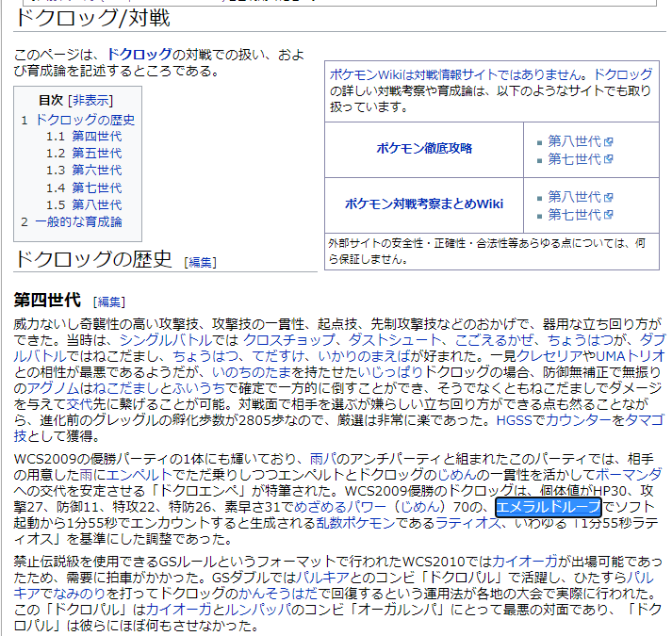Screen dimensions: 672x636
Task: Open the いかりのまえば move link
Action: (365, 356)
